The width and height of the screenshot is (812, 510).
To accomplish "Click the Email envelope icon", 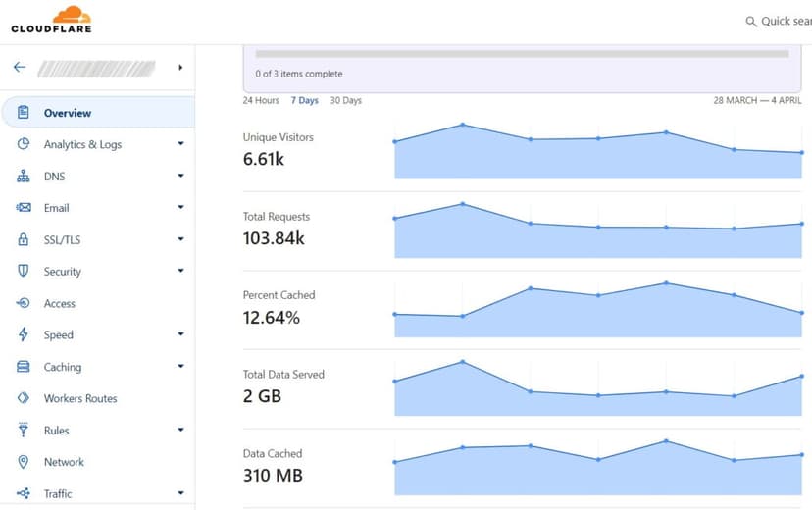I will click(x=24, y=208).
